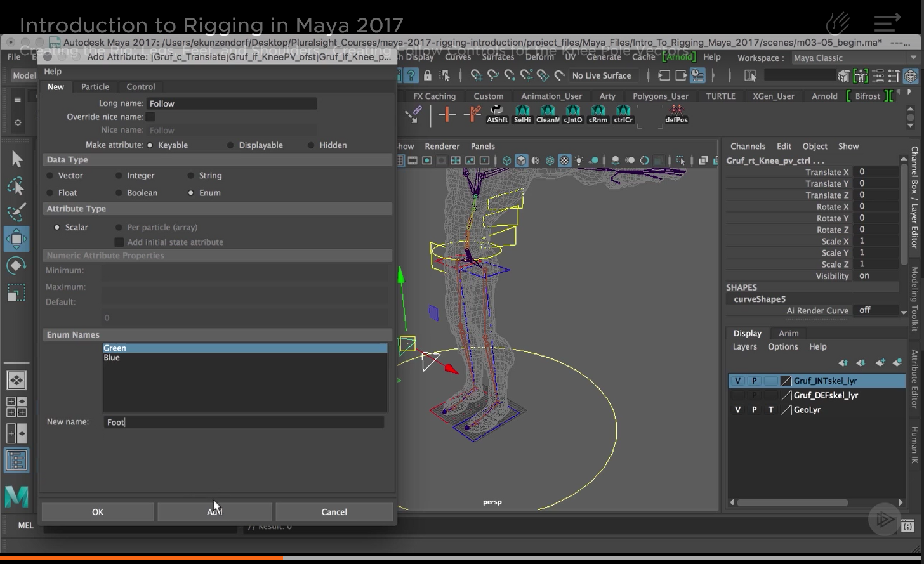Screen dimensions: 924x564
Task: Activate the Paint Selection tool
Action: pyautogui.click(x=16, y=212)
